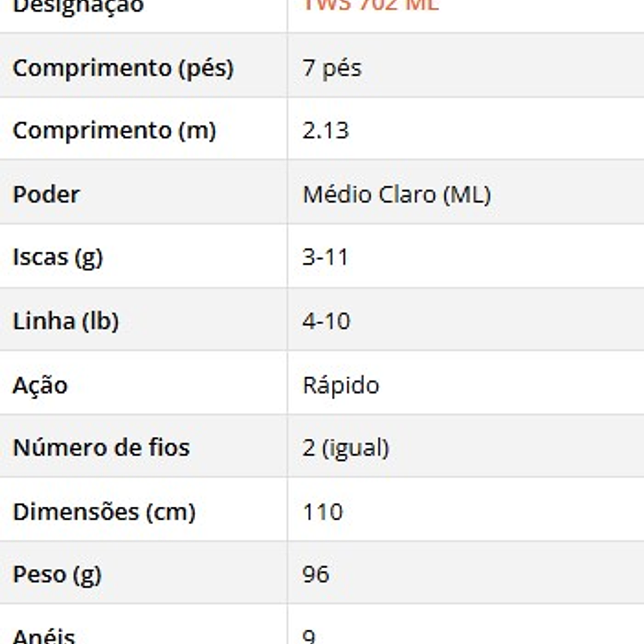Click the Linha (lb) label
644x644 pixels.
(66, 321)
